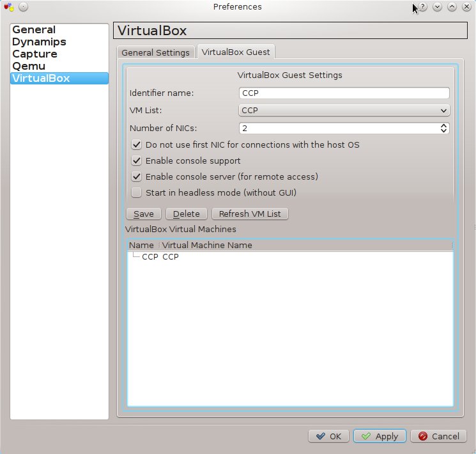Image resolution: width=476 pixels, height=454 pixels.
Task: Decrease the Number of NICs with down arrow
Action: tap(443, 131)
